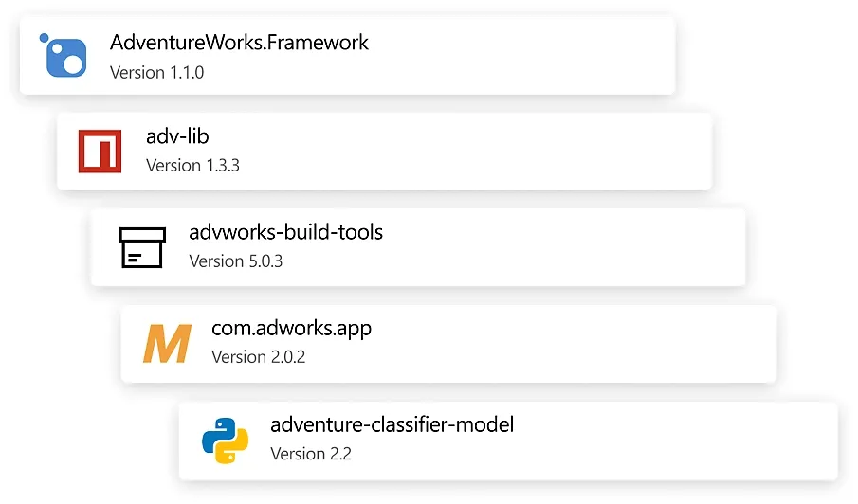Click the Version 5.0.3 label

(x=235, y=261)
